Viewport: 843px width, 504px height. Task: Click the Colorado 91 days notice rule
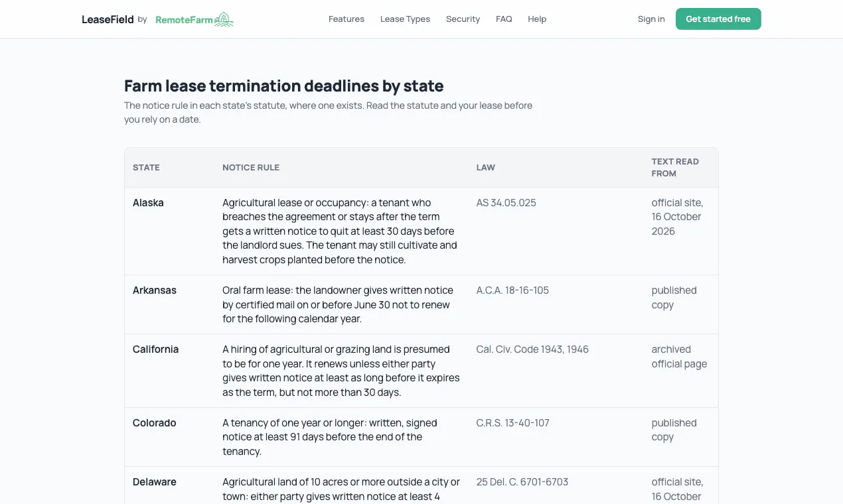coord(330,437)
